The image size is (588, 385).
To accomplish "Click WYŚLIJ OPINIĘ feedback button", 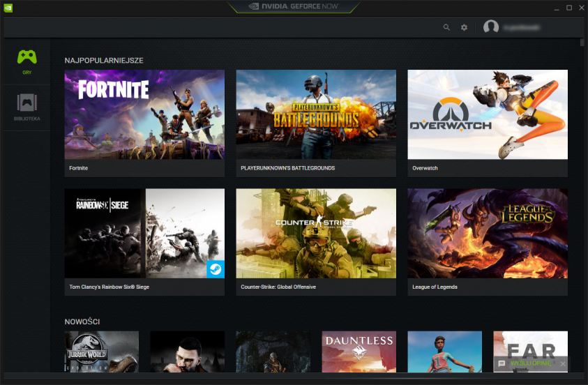I will coord(531,363).
